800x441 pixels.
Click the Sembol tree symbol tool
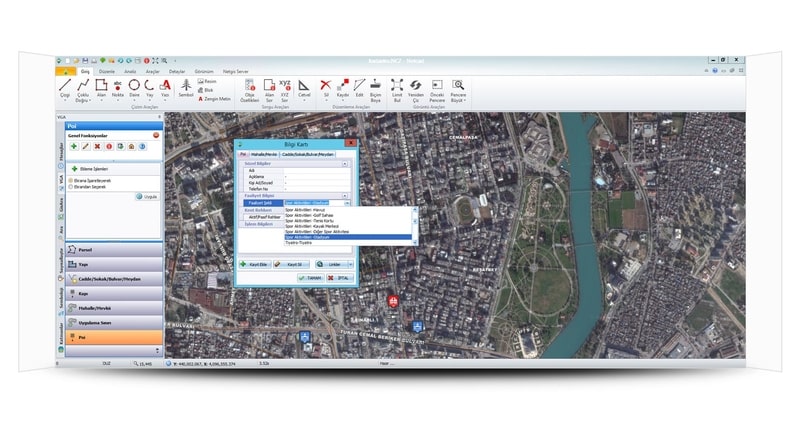coord(185,88)
